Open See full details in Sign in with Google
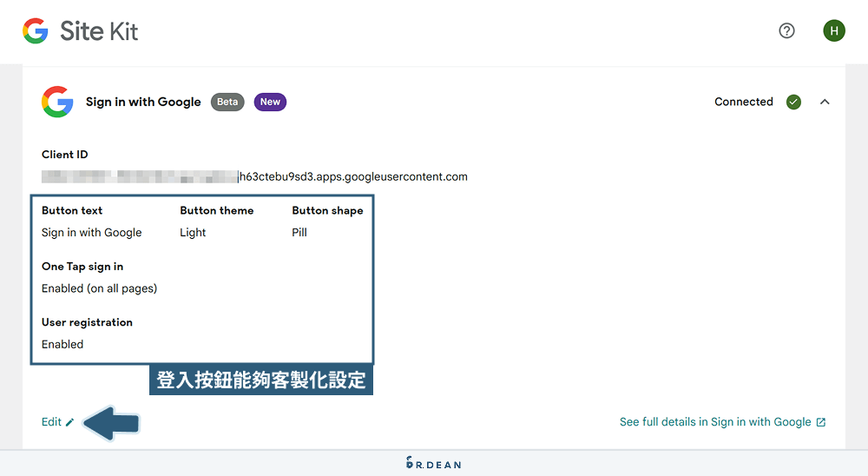This screenshot has width=868, height=476. pos(722,421)
